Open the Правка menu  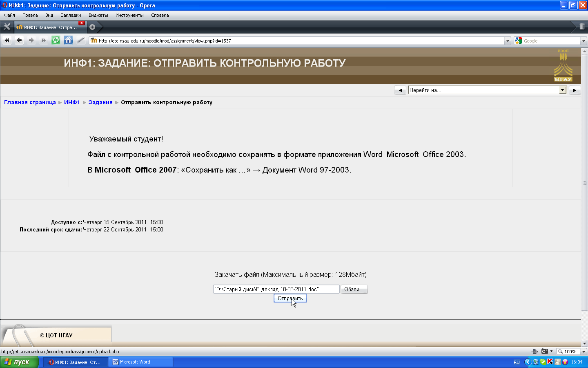point(30,15)
